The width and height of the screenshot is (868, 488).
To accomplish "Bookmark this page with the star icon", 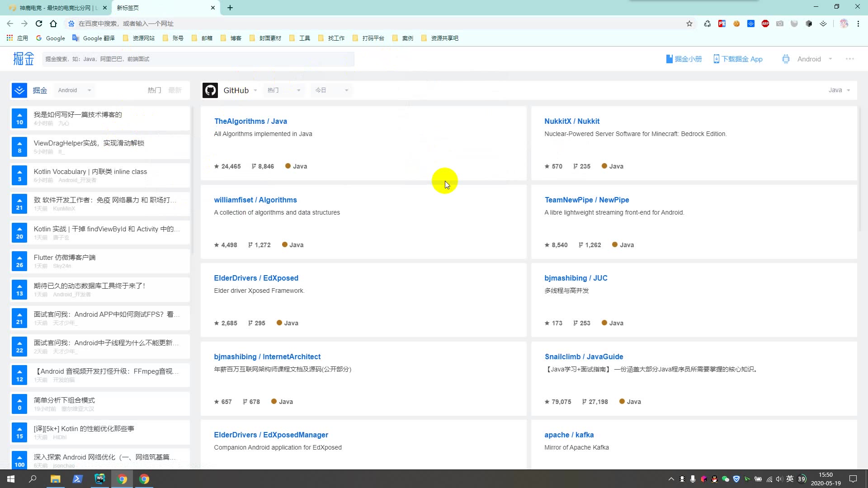I will pyautogui.click(x=689, y=23).
